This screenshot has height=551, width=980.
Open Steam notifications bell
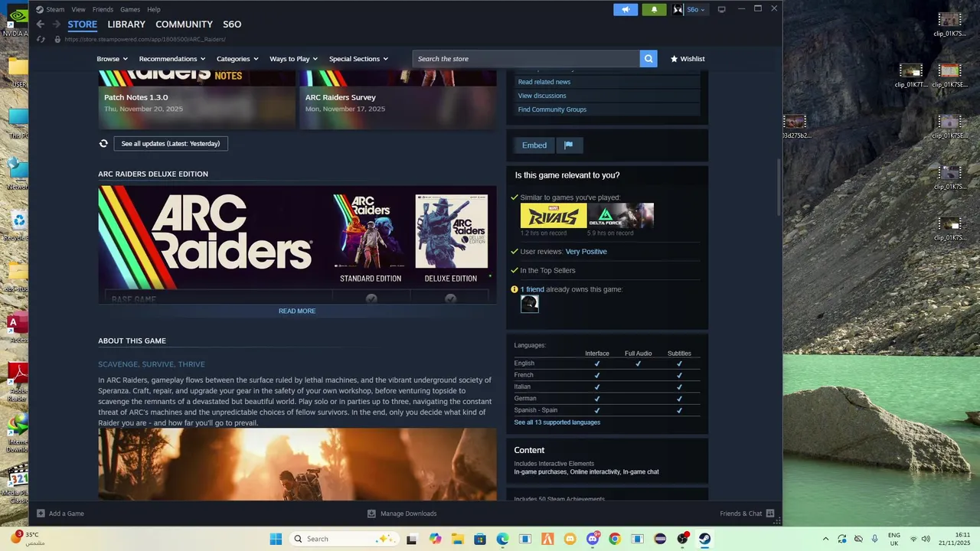click(654, 9)
